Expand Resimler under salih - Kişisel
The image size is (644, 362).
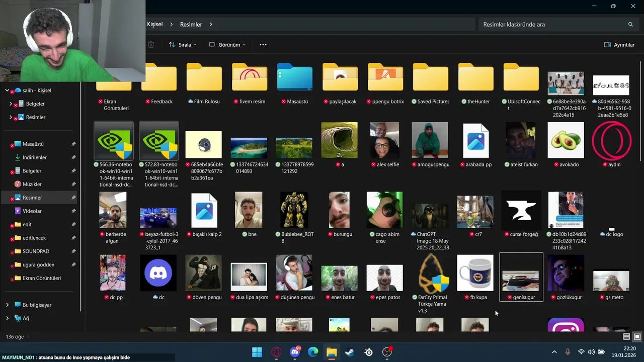tap(11, 117)
